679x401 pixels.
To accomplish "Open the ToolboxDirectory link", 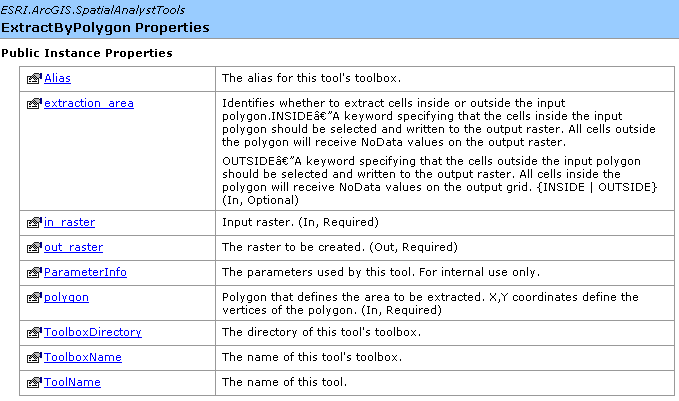I will tap(93, 332).
